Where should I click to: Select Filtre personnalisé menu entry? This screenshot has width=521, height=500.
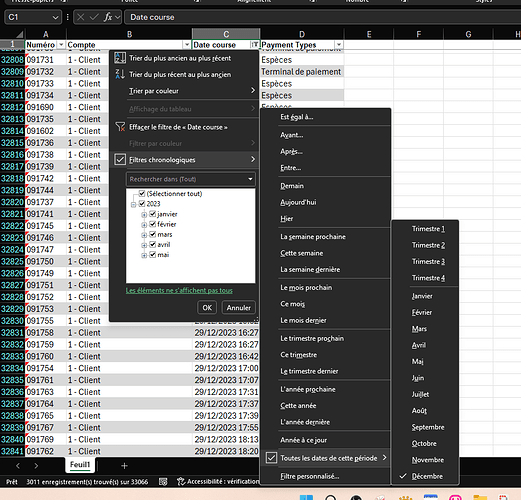coord(309,476)
